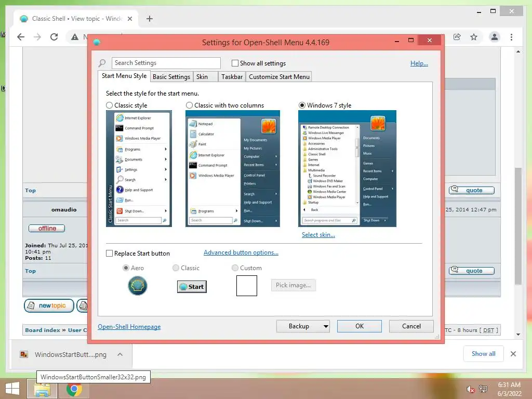This screenshot has width=532, height=399.
Task: Open the Basic Settings tab
Action: coord(171,77)
